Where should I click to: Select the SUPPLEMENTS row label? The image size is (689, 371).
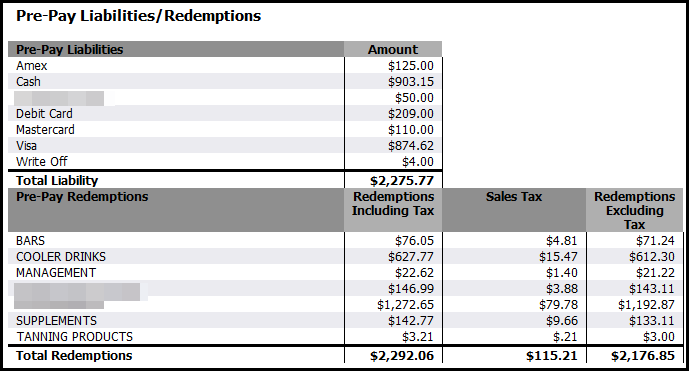(56, 321)
